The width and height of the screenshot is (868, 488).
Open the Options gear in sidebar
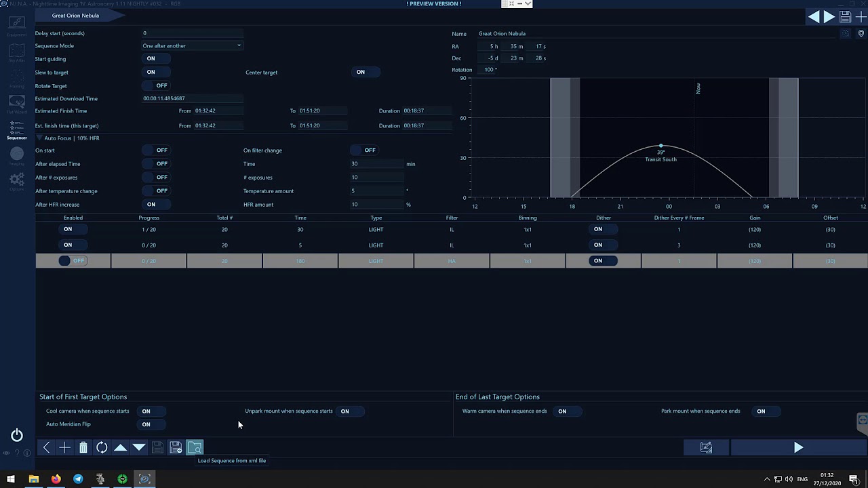click(17, 182)
